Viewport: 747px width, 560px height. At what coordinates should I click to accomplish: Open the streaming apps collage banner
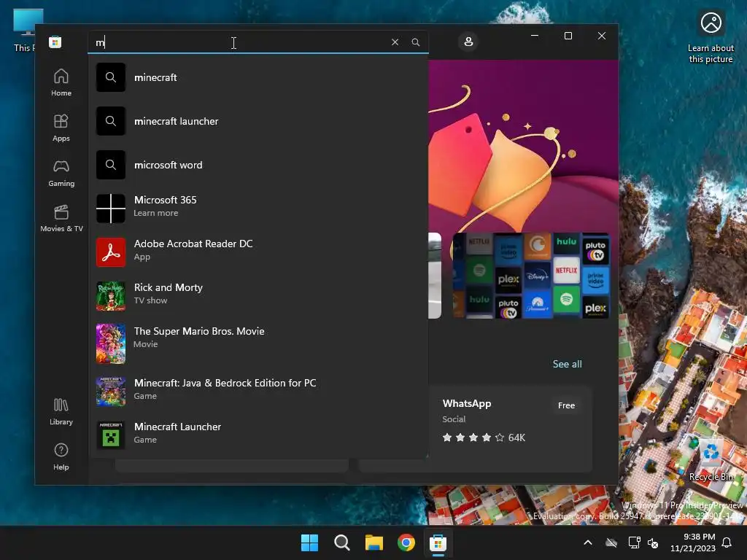pos(531,275)
